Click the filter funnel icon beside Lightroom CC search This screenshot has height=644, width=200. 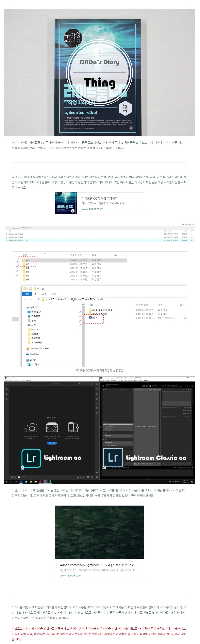coord(79,384)
